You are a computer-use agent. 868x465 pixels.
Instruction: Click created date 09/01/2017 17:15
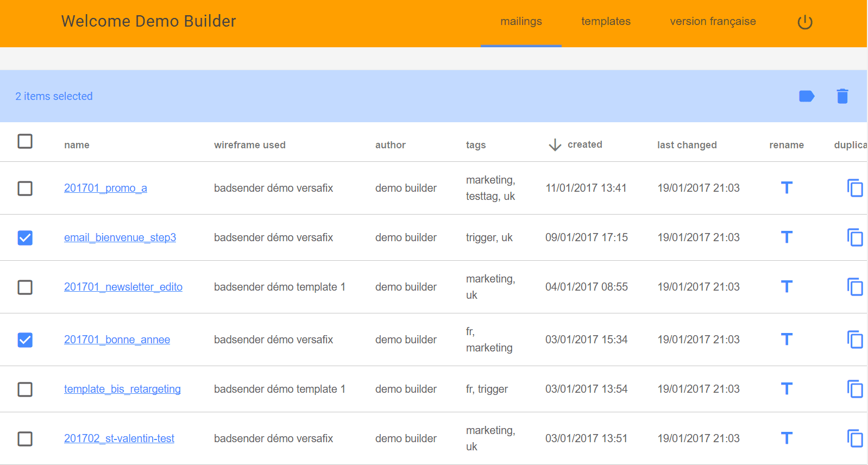click(x=587, y=237)
